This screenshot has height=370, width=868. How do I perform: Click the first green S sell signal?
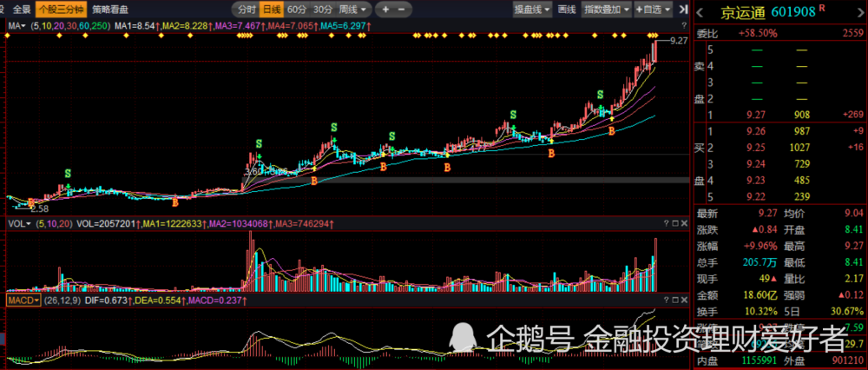coord(68,174)
